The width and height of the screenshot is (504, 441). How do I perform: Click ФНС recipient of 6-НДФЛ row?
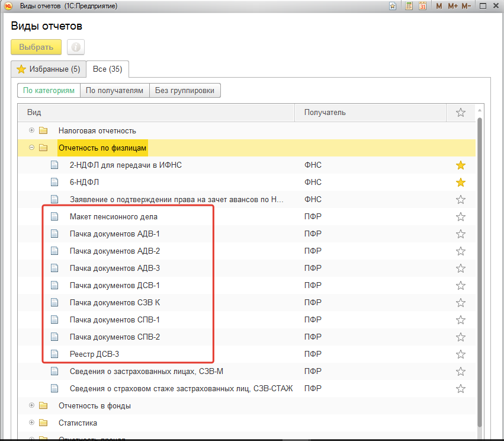(313, 182)
